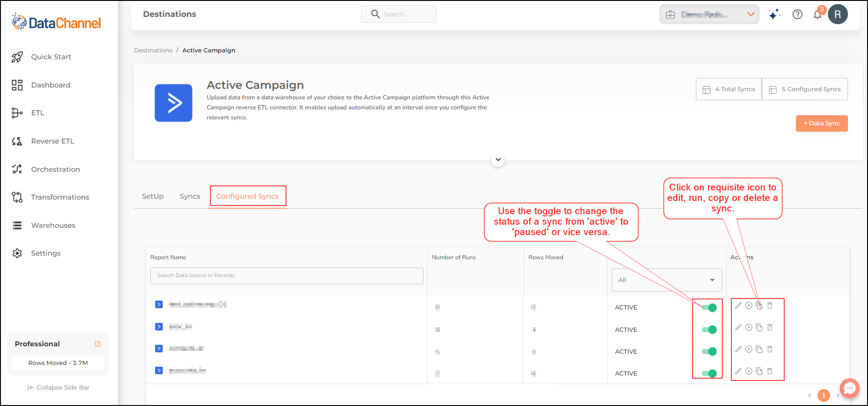This screenshot has width=868, height=406.
Task: Select page 1 in pagination
Action: coord(824,396)
